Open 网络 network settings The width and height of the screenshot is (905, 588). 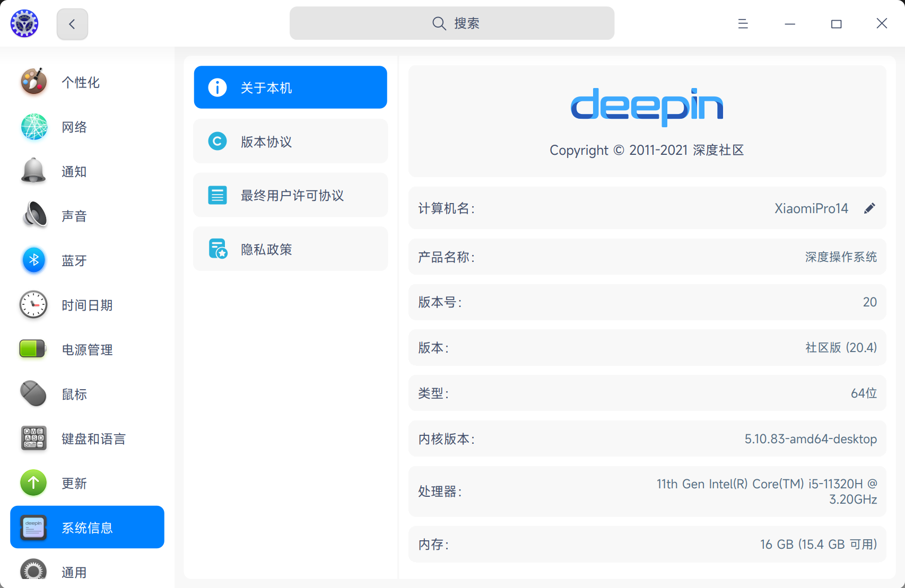pos(74,127)
